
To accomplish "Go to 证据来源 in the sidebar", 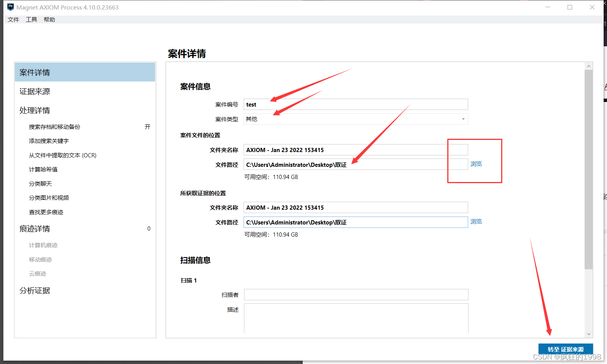I will point(35,91).
